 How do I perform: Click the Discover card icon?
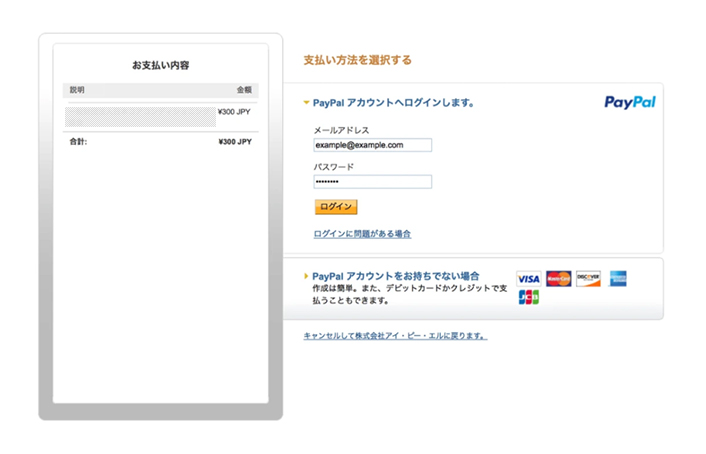588,279
